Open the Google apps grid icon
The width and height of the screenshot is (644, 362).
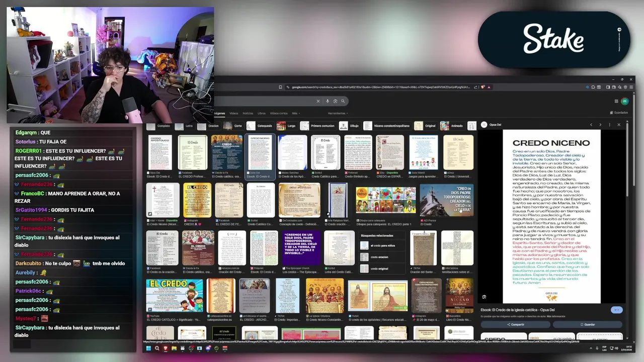click(616, 101)
